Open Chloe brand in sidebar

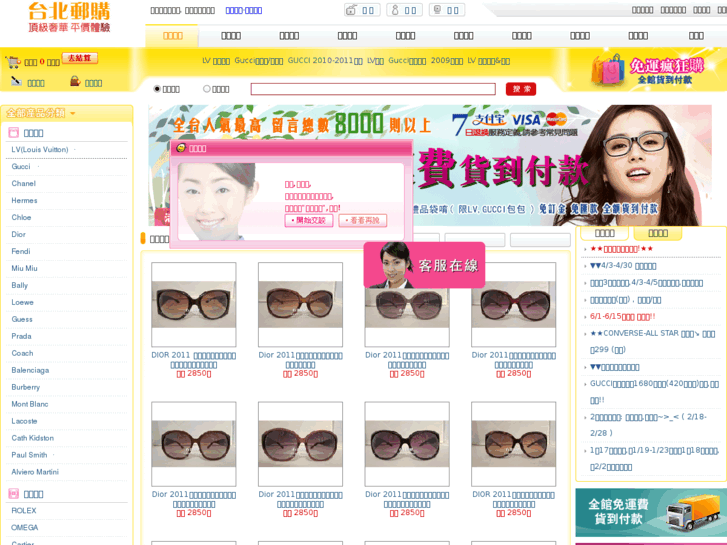(21, 217)
